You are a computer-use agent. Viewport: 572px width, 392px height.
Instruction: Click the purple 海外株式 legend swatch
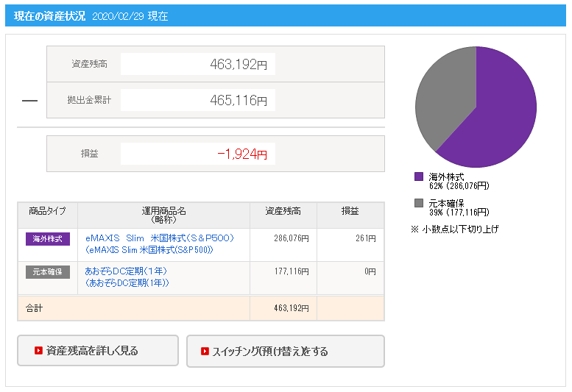click(419, 177)
